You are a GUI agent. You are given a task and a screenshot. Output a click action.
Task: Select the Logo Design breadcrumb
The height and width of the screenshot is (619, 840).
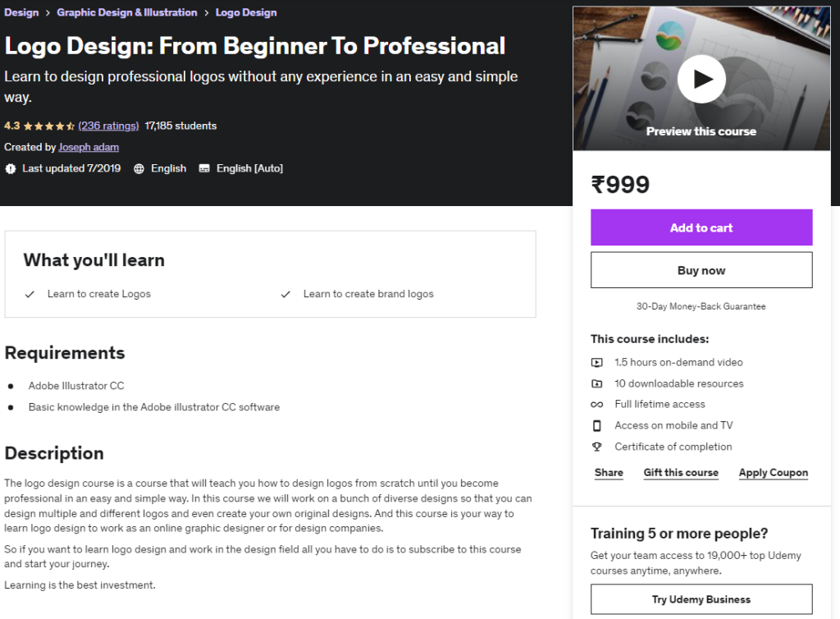(x=246, y=12)
